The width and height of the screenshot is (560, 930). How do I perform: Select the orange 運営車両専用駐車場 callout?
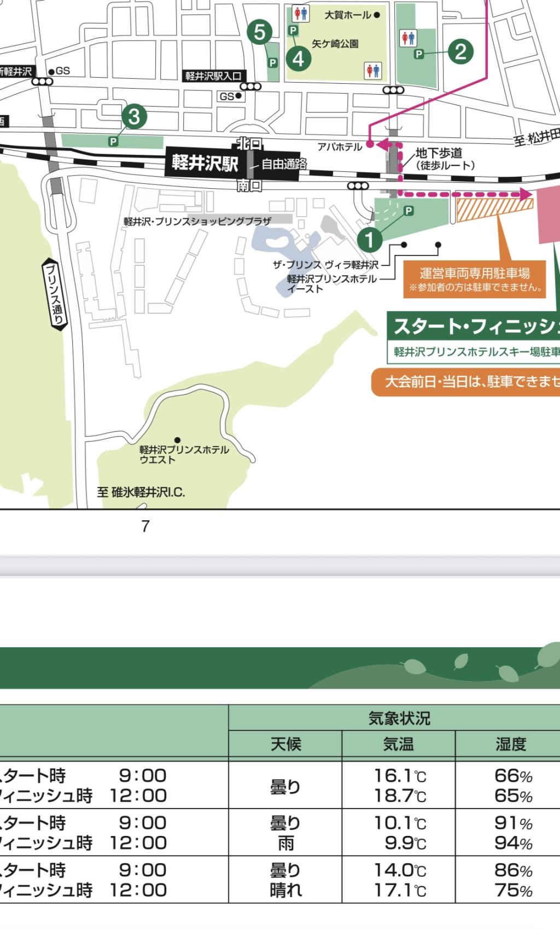(x=475, y=278)
